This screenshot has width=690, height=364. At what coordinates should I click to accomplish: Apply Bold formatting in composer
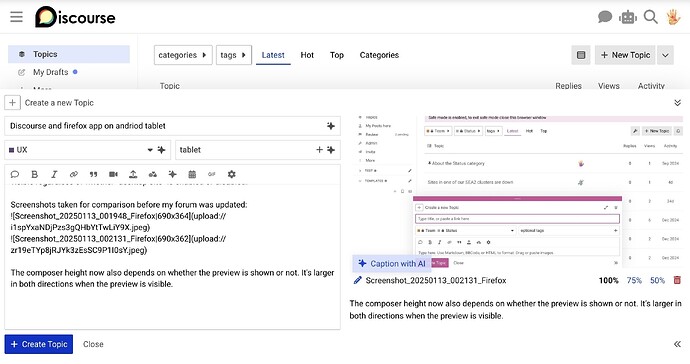tap(34, 174)
